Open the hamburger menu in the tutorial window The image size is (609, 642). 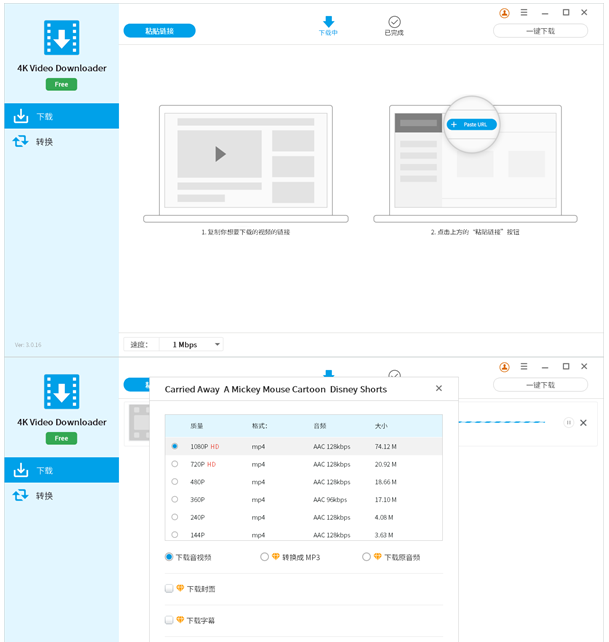pos(524,13)
